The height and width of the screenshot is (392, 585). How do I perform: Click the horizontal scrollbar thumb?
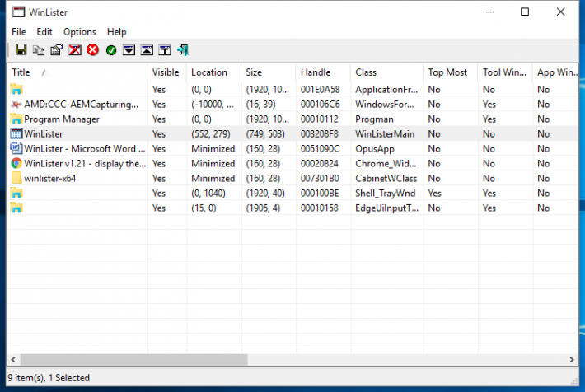(133, 360)
